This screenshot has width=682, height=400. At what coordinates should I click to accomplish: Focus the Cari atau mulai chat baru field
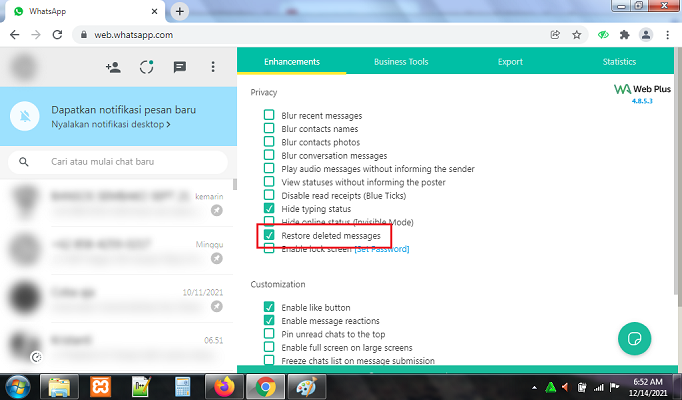118,162
